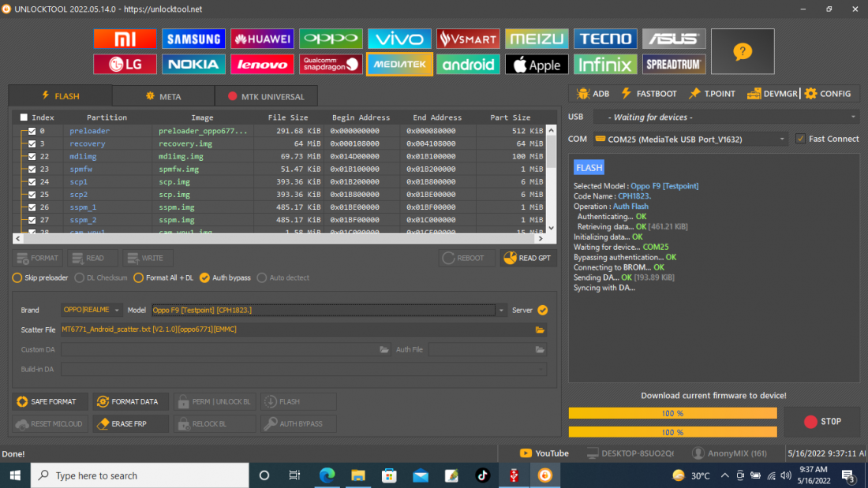Pick the Vivo brand logo
The height and width of the screenshot is (488, 868).
pos(399,39)
